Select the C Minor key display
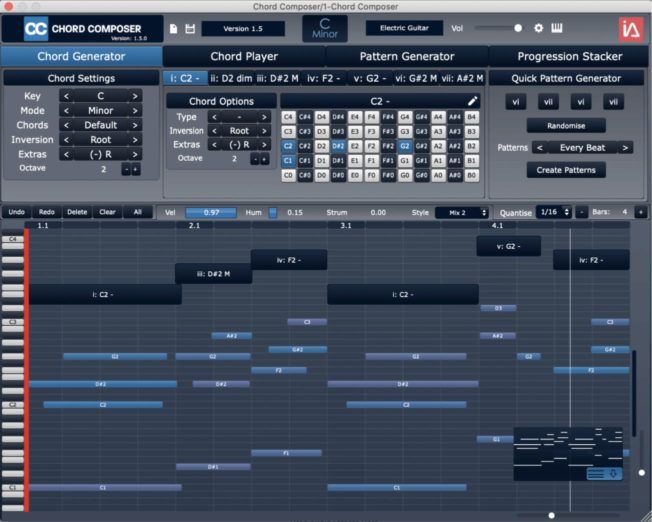 pyautogui.click(x=325, y=29)
